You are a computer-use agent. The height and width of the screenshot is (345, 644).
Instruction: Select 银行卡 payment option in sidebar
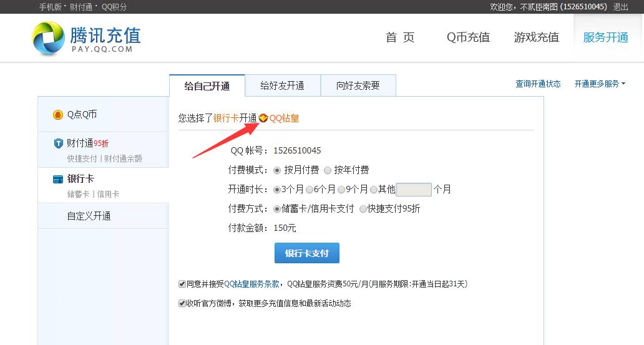click(104, 185)
